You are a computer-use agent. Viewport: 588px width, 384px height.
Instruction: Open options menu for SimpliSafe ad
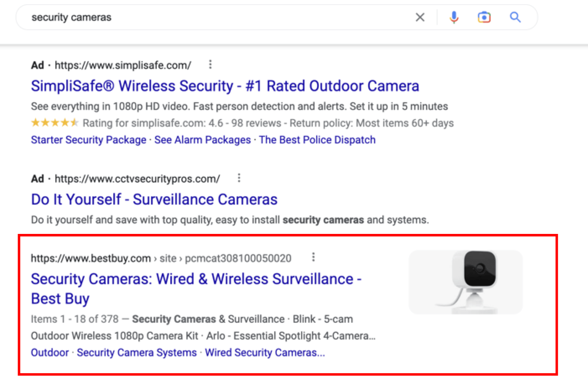[x=210, y=65]
